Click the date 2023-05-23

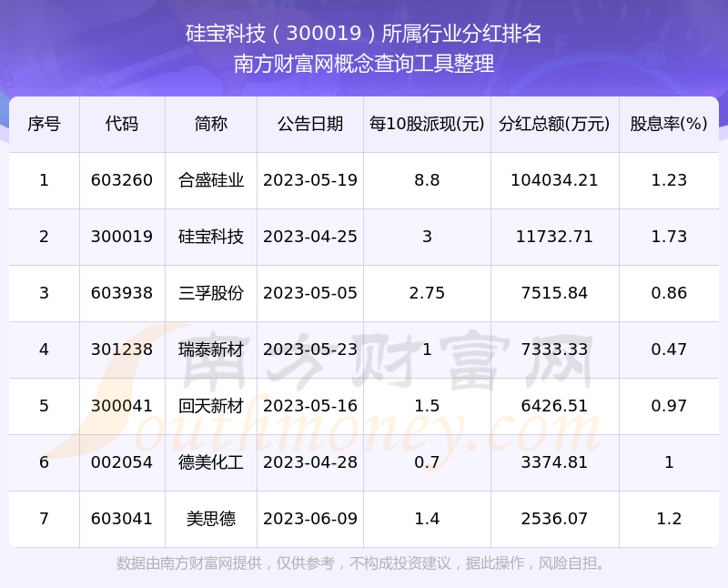(x=310, y=350)
